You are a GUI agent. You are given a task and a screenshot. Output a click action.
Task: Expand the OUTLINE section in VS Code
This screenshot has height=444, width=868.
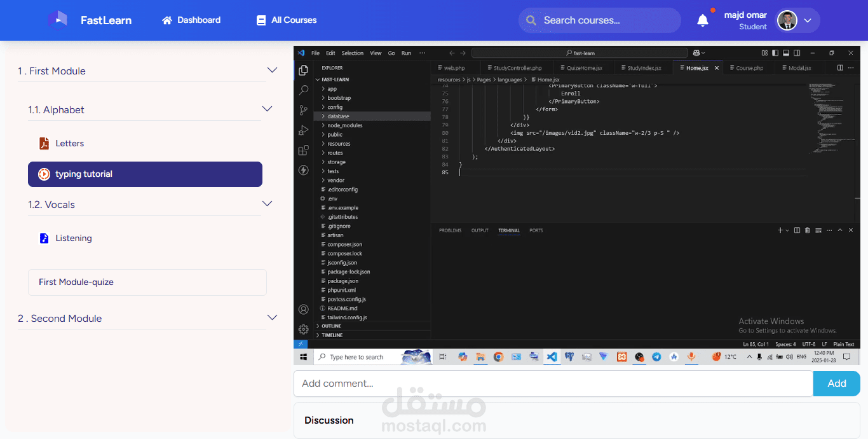click(372, 326)
